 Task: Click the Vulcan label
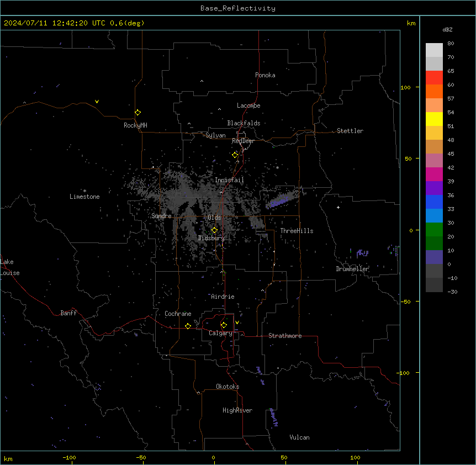click(299, 437)
